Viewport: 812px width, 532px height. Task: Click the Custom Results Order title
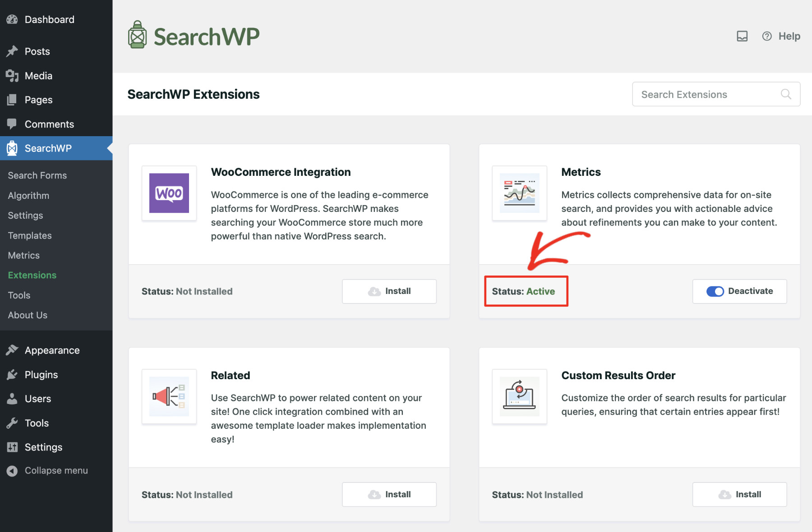618,376
